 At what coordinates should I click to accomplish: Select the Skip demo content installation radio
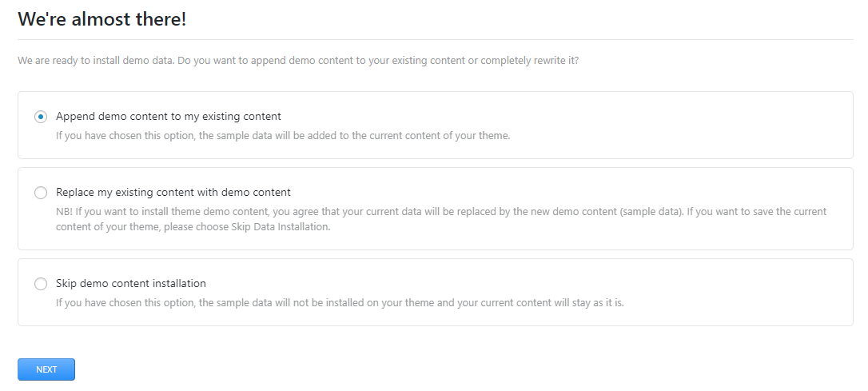point(41,284)
